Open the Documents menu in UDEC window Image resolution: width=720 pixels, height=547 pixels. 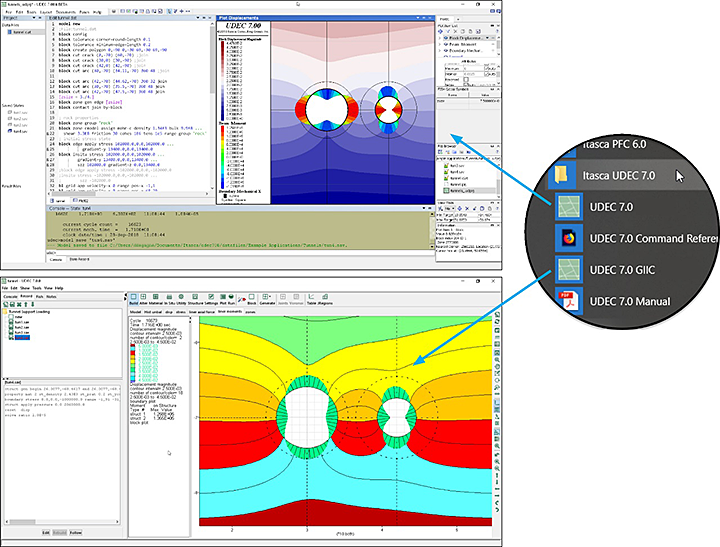coord(66,12)
